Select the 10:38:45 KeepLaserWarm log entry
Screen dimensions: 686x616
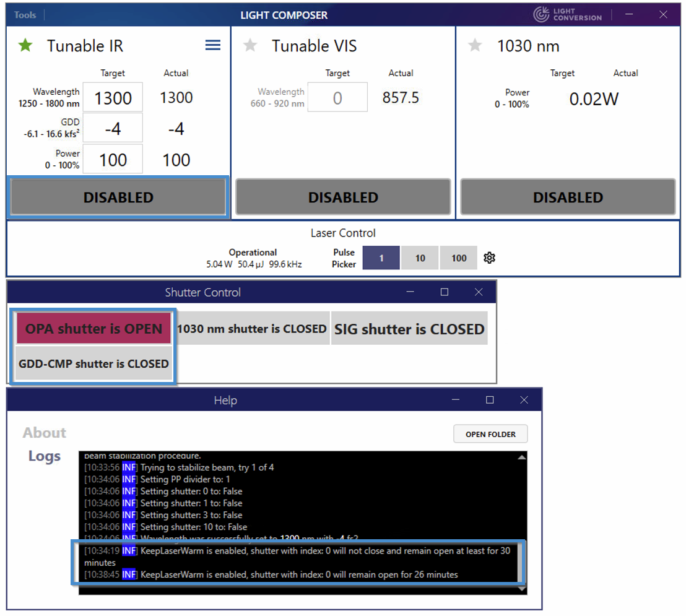pos(271,575)
